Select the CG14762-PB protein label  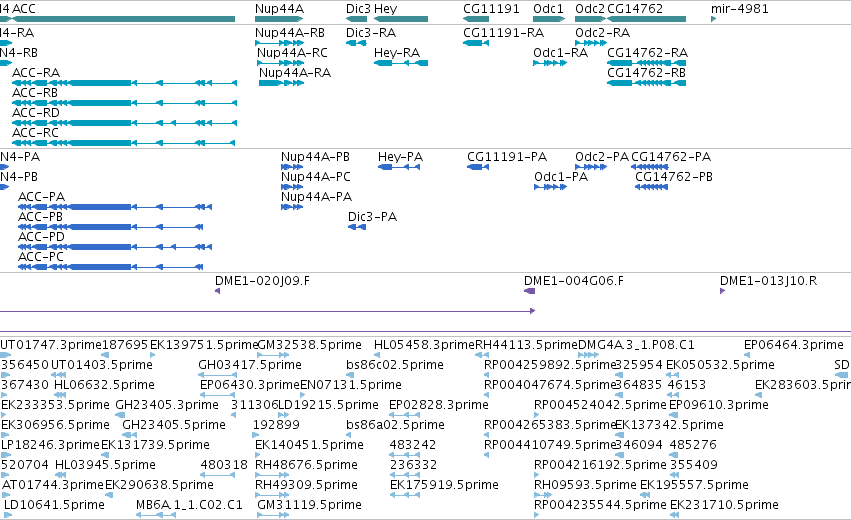point(674,177)
